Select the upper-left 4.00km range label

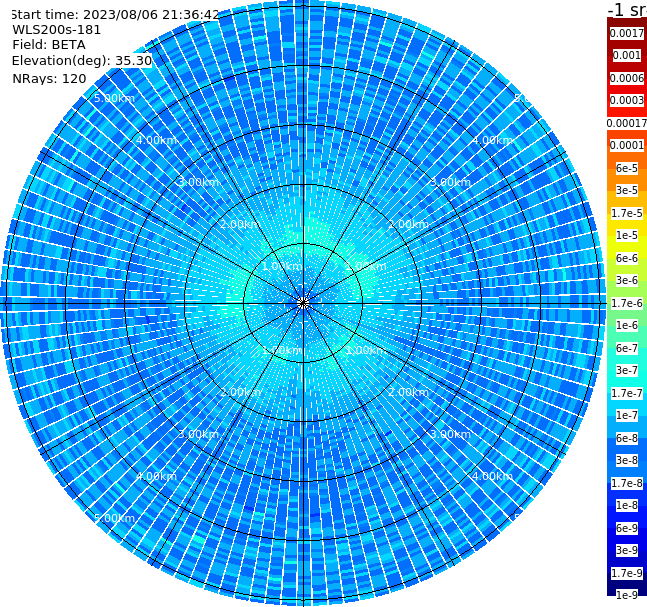(x=156, y=140)
